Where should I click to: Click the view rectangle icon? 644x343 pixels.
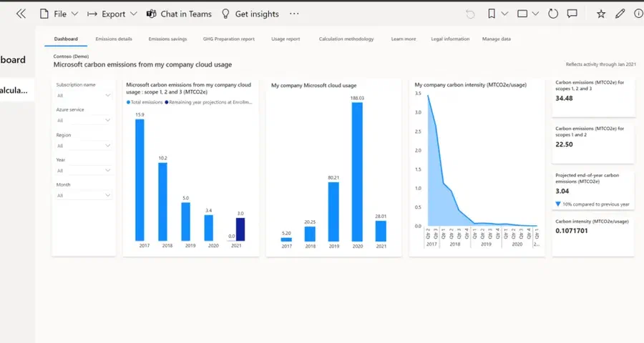522,14
